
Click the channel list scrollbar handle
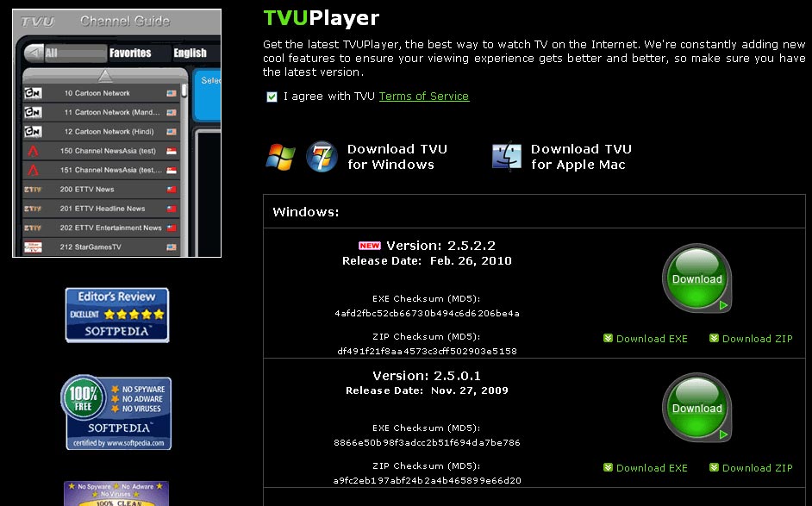coord(184,91)
